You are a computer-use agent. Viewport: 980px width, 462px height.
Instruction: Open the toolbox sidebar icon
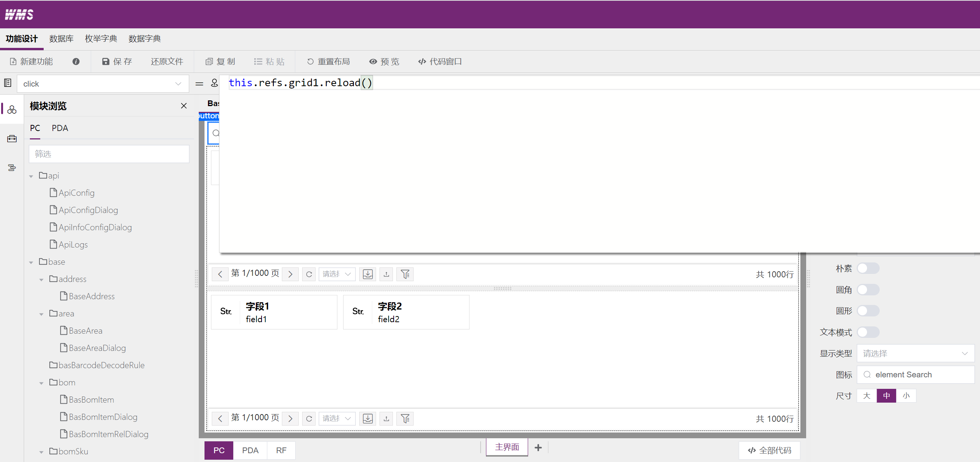tap(12, 139)
